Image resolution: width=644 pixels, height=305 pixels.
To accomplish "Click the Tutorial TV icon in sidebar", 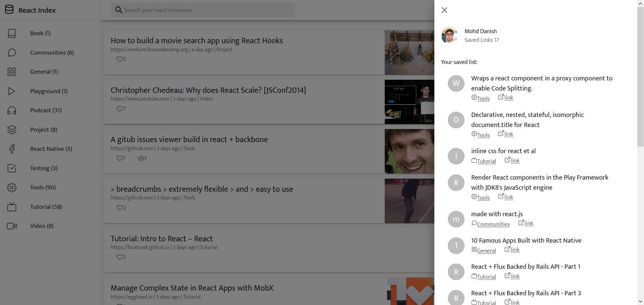I will (12, 207).
